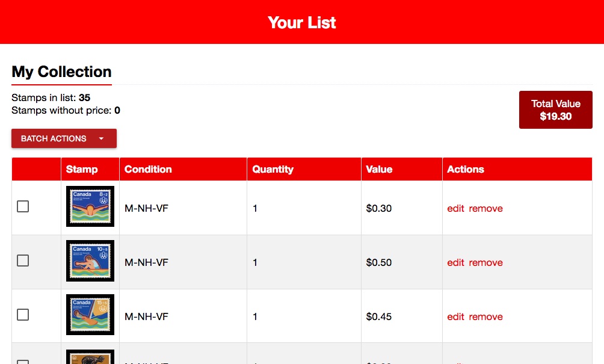Viewport: 604px width, 364px height.
Task: Remove the $0.50 stamp from list
Action: (485, 263)
